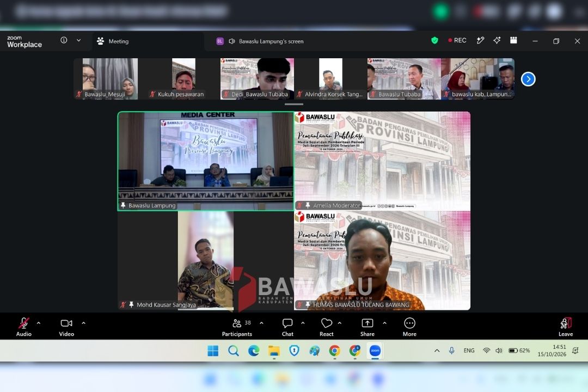Image resolution: width=588 pixels, height=392 pixels.
Task: Click the green security shield icon
Action: [x=434, y=40]
